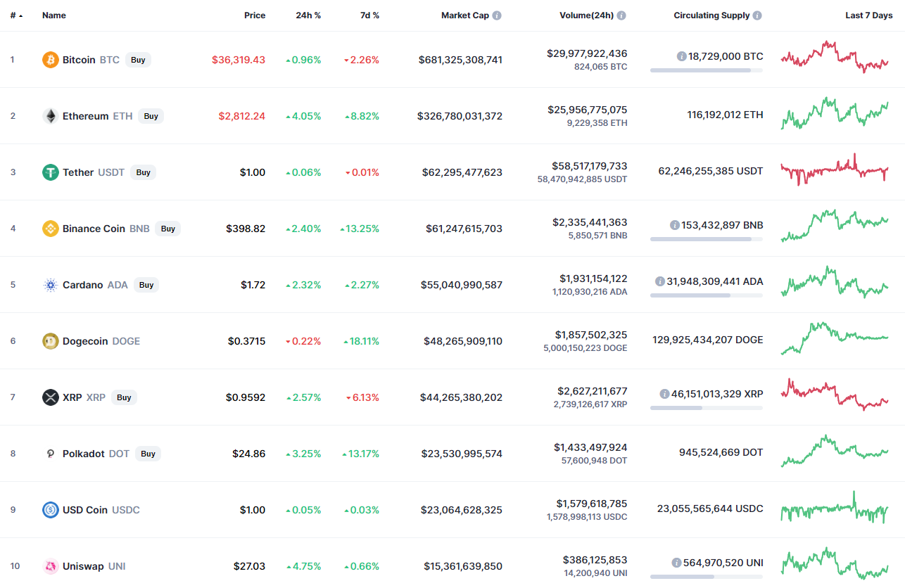
Task: Sort by Volume(24h) column header
Action: (x=586, y=15)
